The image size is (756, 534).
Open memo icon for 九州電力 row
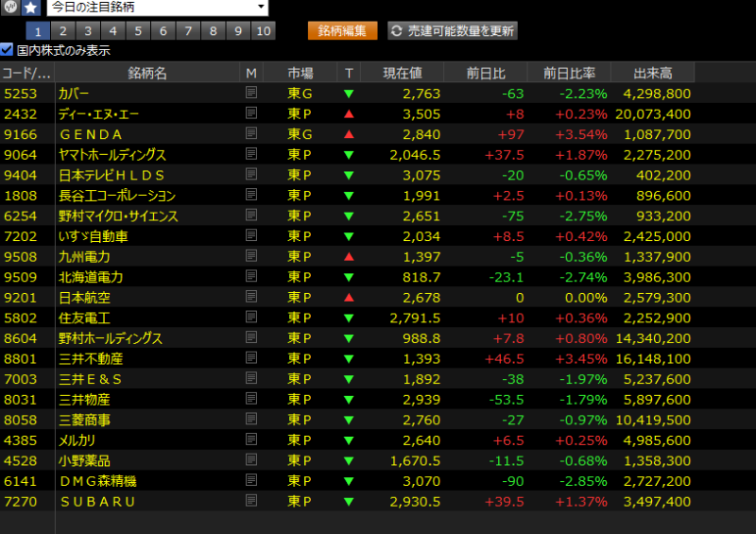[251, 256]
